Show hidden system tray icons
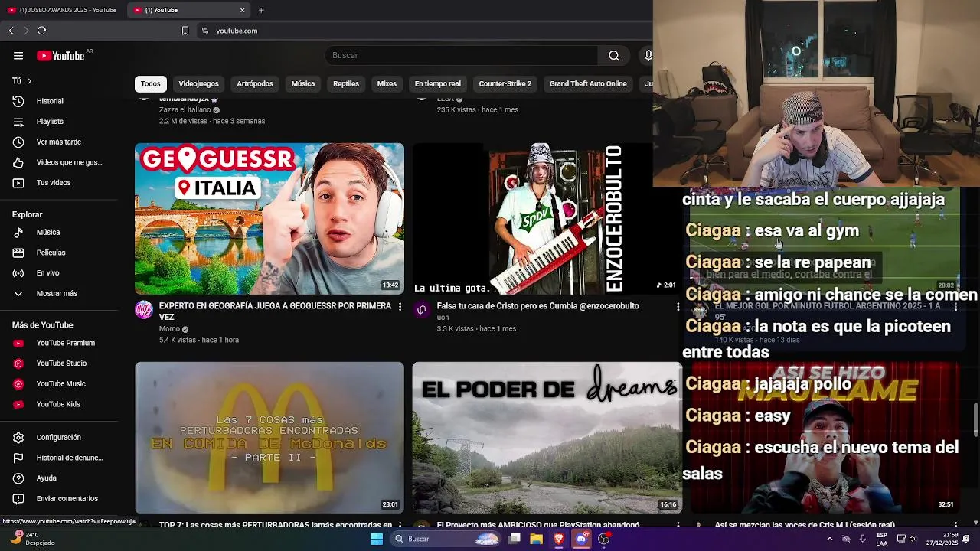The height and width of the screenshot is (551, 980). click(x=829, y=539)
